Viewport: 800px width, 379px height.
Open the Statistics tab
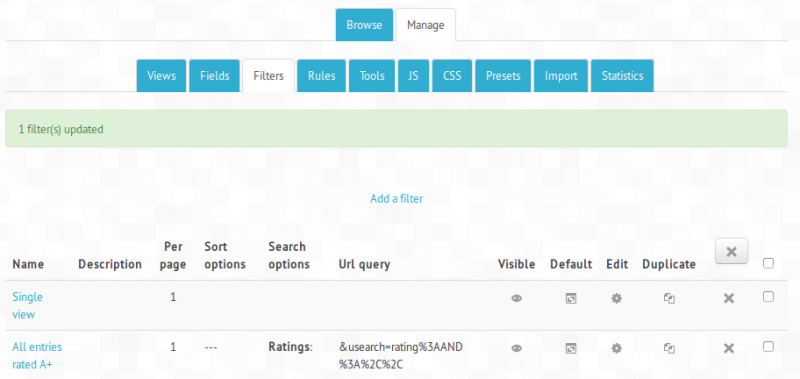[x=622, y=76]
